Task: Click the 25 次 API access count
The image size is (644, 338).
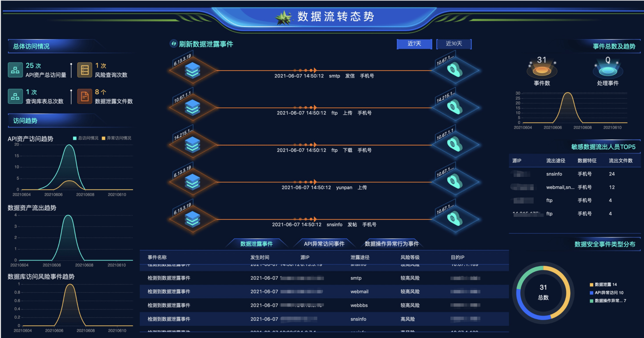Action: tap(33, 66)
